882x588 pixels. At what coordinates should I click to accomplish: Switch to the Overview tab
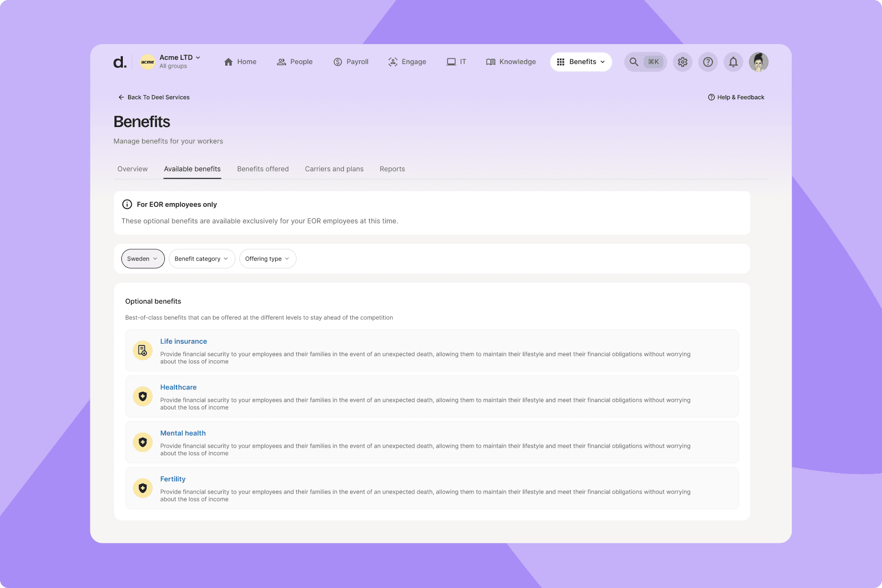point(132,169)
